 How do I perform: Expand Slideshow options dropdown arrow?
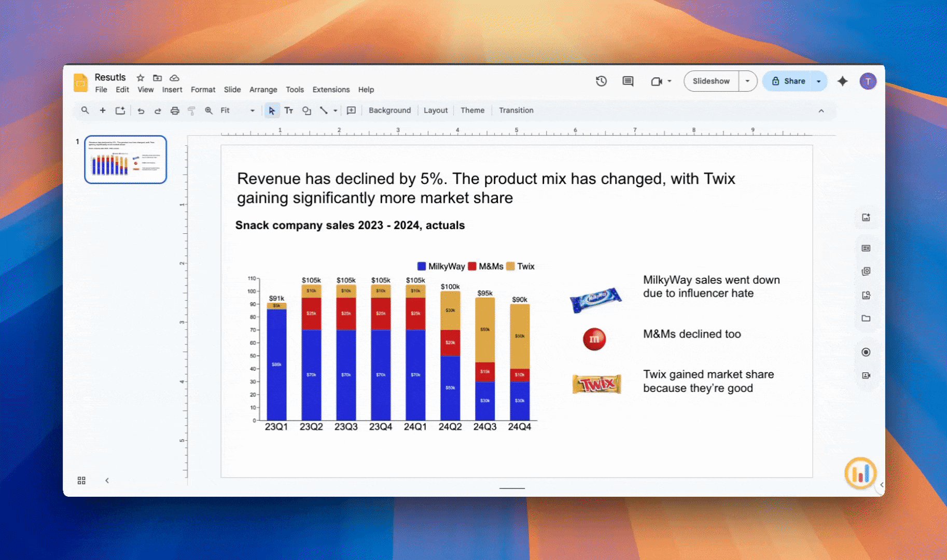coord(747,81)
